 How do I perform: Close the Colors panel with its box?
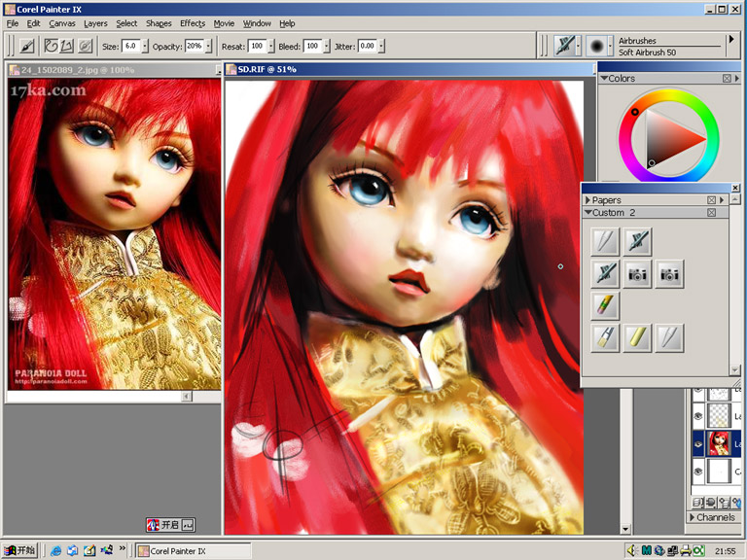[x=727, y=78]
